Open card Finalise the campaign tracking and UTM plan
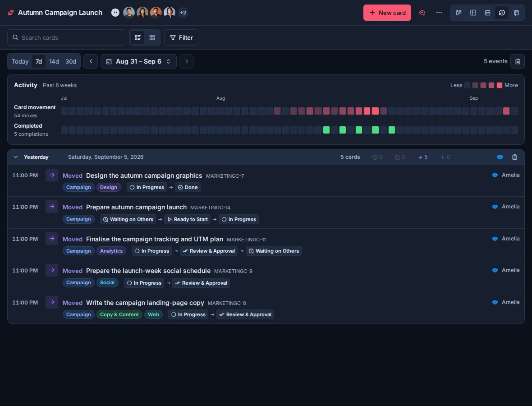This screenshot has width=532, height=406. click(154, 239)
